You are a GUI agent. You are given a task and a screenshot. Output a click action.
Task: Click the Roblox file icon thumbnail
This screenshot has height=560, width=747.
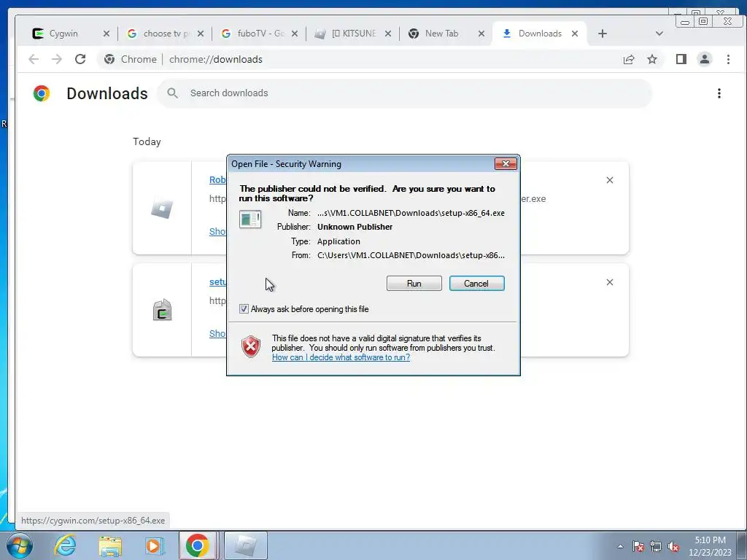(162, 209)
